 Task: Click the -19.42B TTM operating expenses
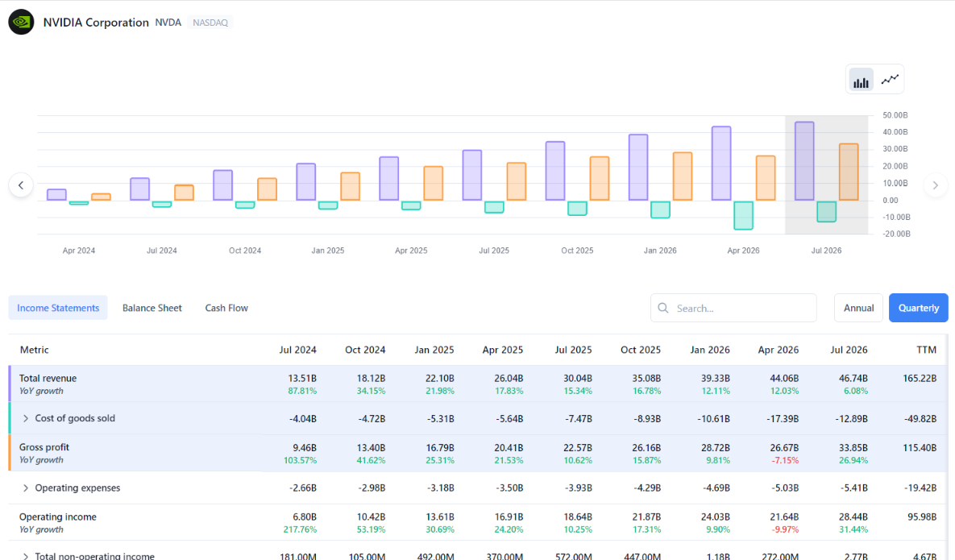coord(921,488)
